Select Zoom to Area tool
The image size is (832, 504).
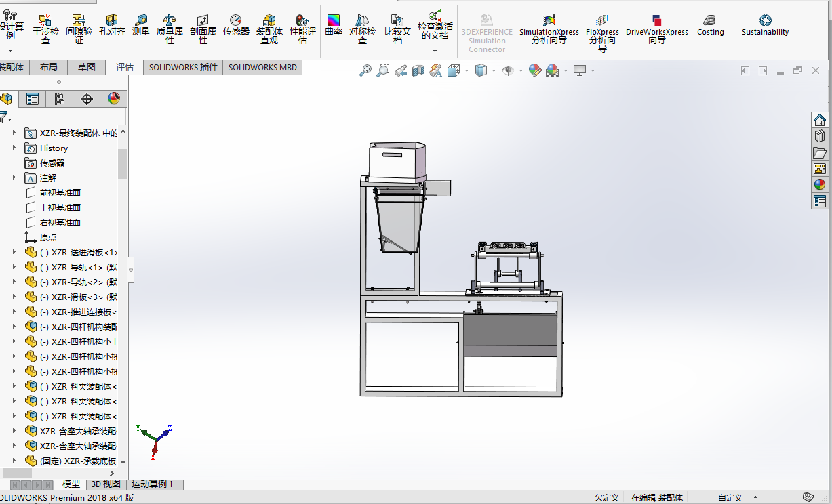[383, 70]
